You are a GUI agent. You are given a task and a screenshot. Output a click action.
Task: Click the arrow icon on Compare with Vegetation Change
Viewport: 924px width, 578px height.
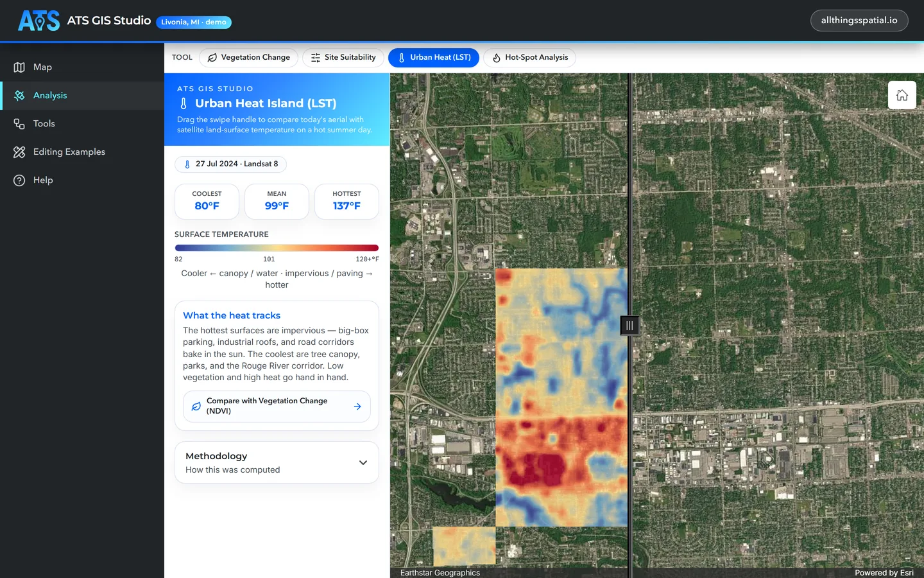click(x=357, y=407)
